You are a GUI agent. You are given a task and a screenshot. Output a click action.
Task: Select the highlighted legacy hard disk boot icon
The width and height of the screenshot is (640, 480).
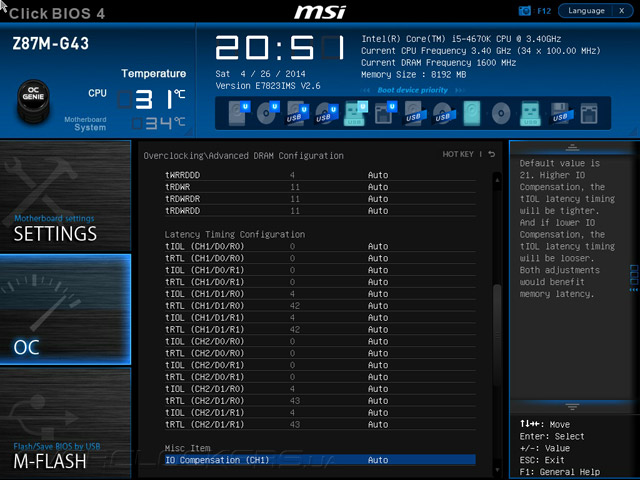[472, 113]
